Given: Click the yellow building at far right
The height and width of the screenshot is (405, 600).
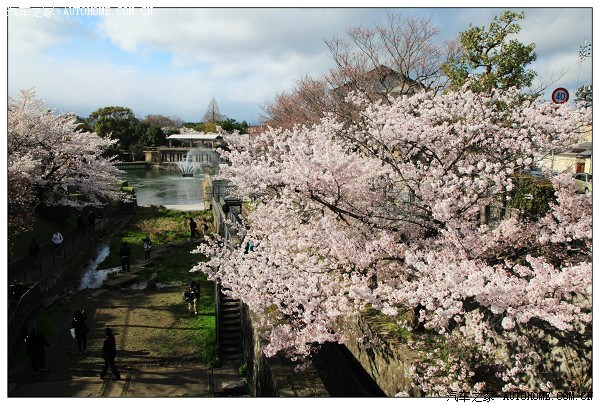Looking at the screenshot, I should tap(570, 158).
